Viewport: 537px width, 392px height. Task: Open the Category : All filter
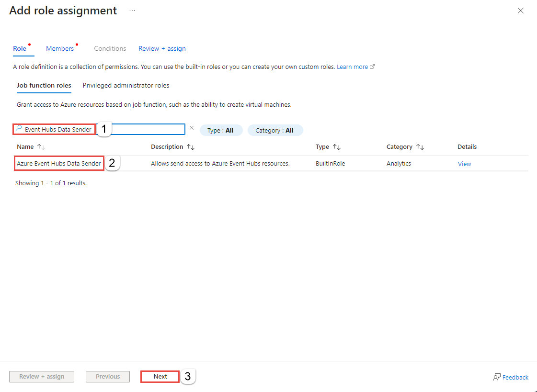pos(275,130)
